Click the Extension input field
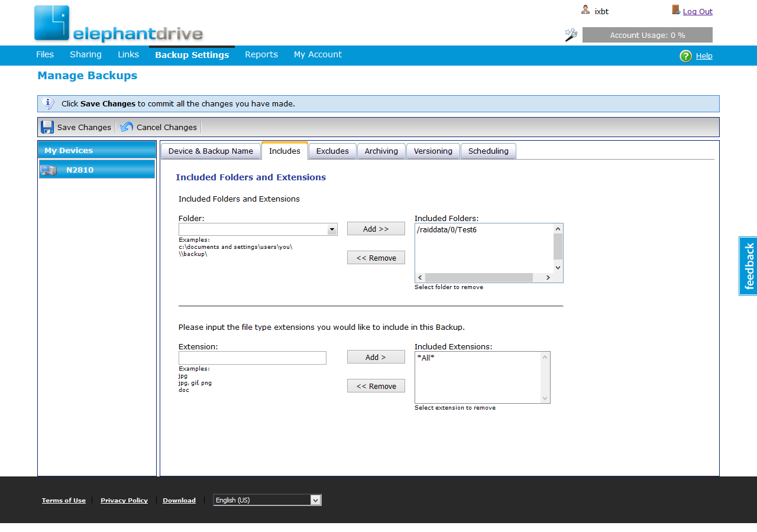 (253, 358)
